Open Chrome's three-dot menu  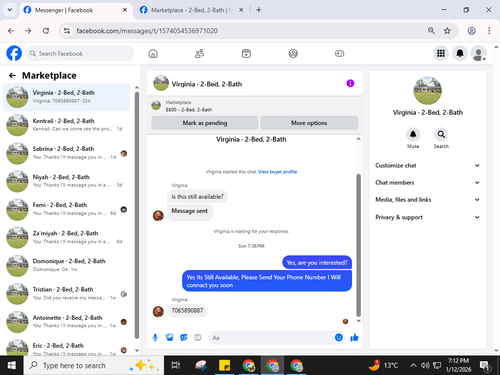489,31
